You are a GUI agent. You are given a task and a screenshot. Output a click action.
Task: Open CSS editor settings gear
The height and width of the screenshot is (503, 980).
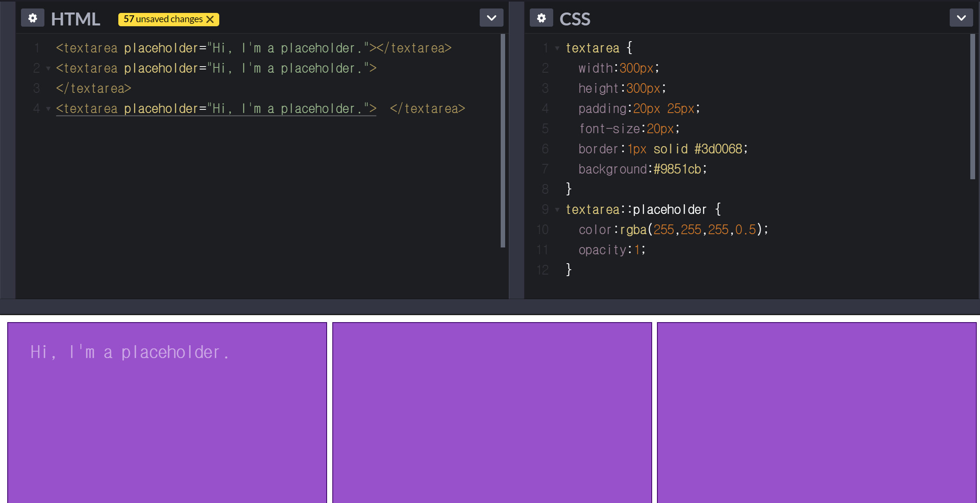[541, 18]
